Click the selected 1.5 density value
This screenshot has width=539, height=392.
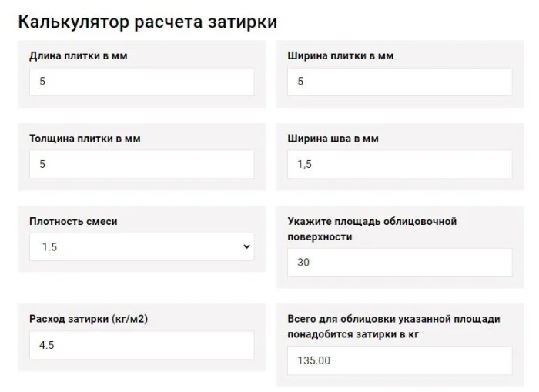(49, 247)
